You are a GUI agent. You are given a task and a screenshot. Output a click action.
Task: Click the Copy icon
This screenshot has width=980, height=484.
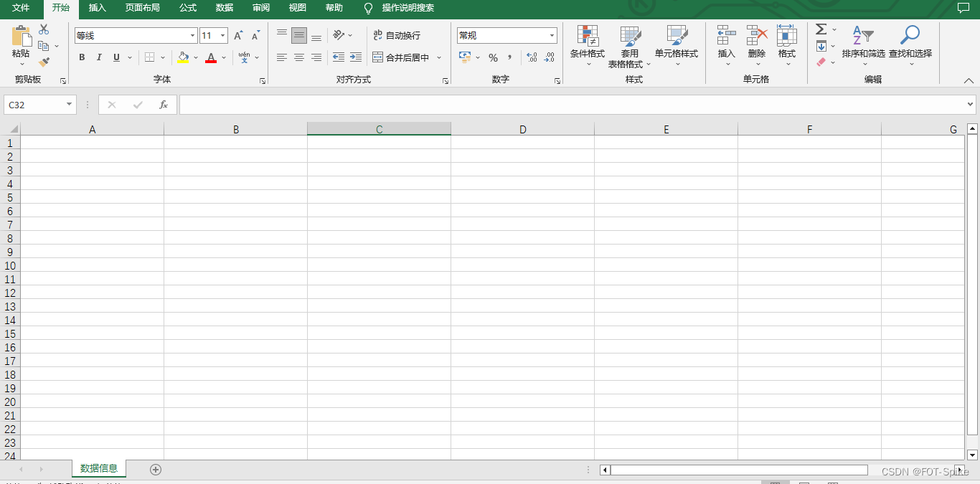pos(44,46)
